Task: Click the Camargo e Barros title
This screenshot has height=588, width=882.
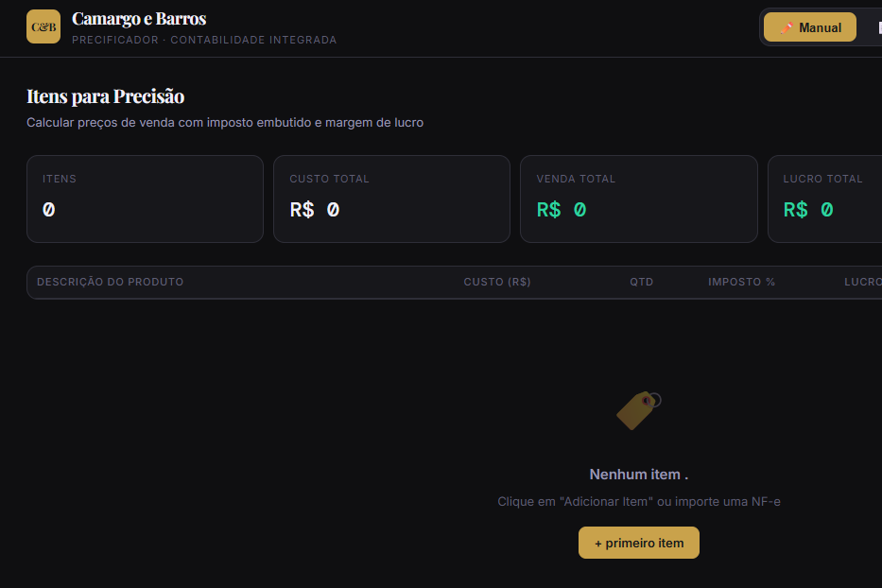Action: click(x=139, y=19)
